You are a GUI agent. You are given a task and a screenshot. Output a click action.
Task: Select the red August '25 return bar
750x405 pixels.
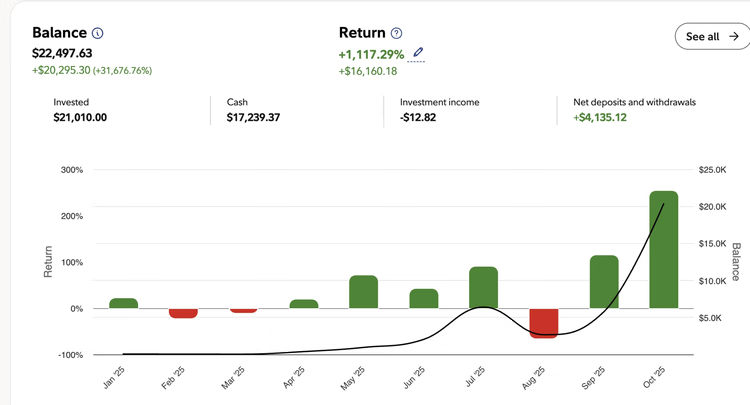543,323
